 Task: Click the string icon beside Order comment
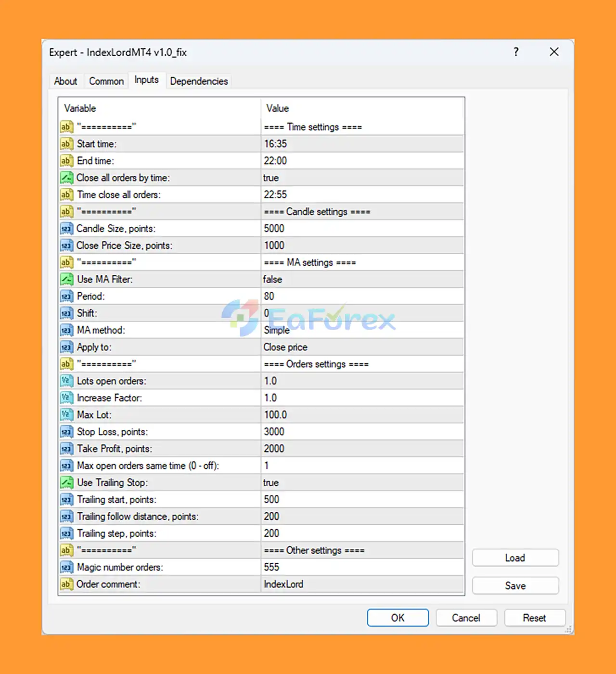coord(66,584)
